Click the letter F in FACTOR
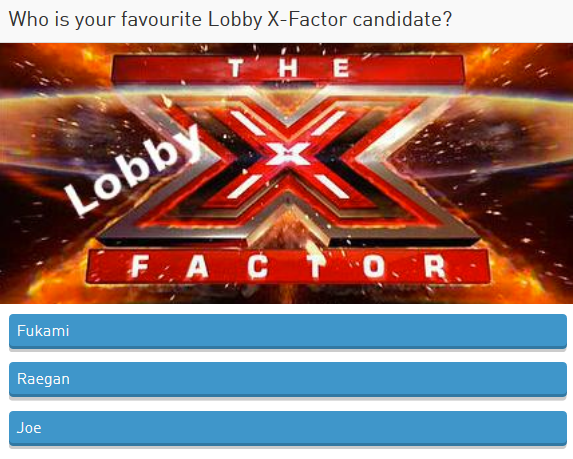 point(140,266)
